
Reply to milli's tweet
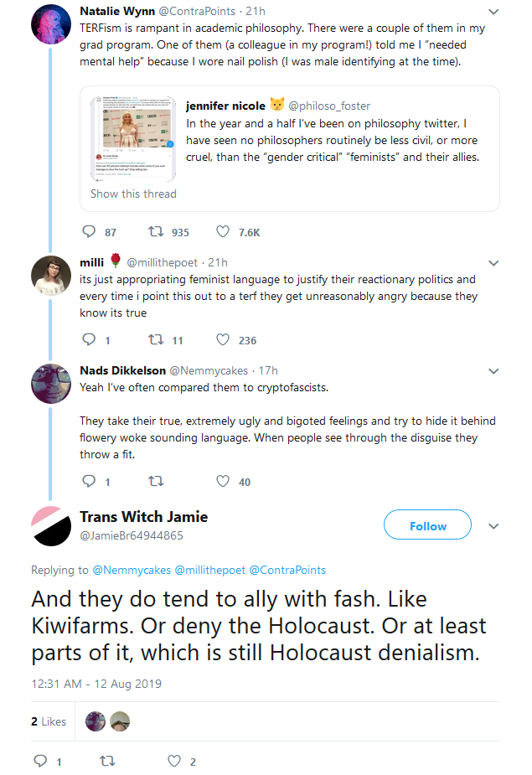coord(89,339)
